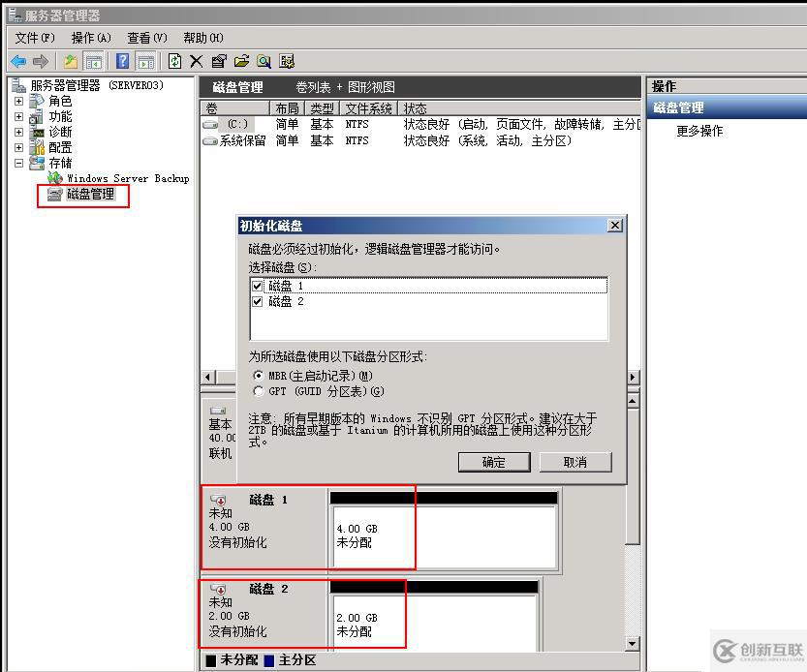Close the 初始化磁盘 dialog with X
The image size is (807, 672).
[x=615, y=226]
